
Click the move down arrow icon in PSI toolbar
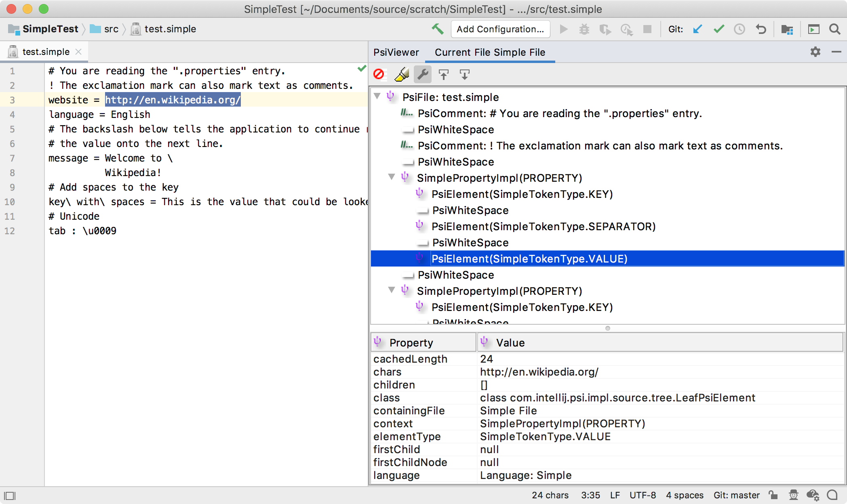[465, 73]
